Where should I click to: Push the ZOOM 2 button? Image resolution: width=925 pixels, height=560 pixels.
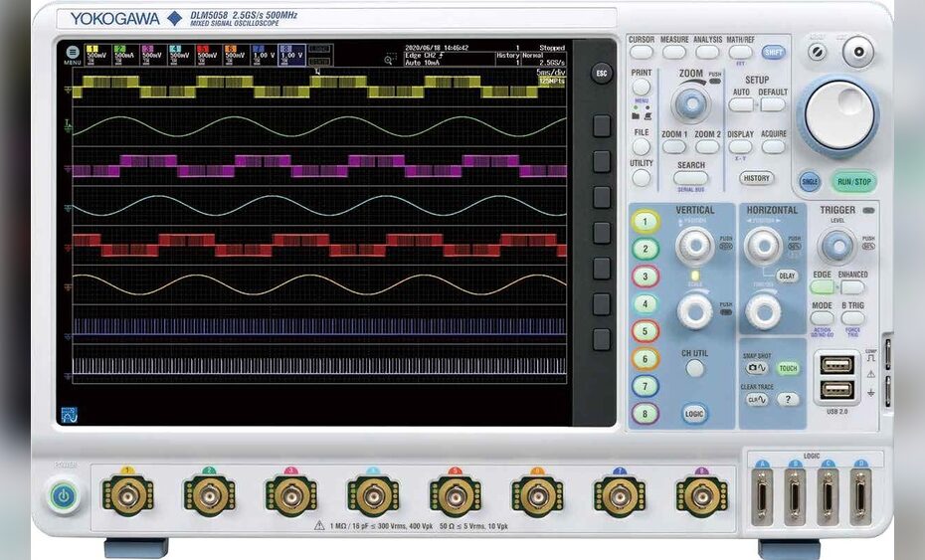coord(707,146)
